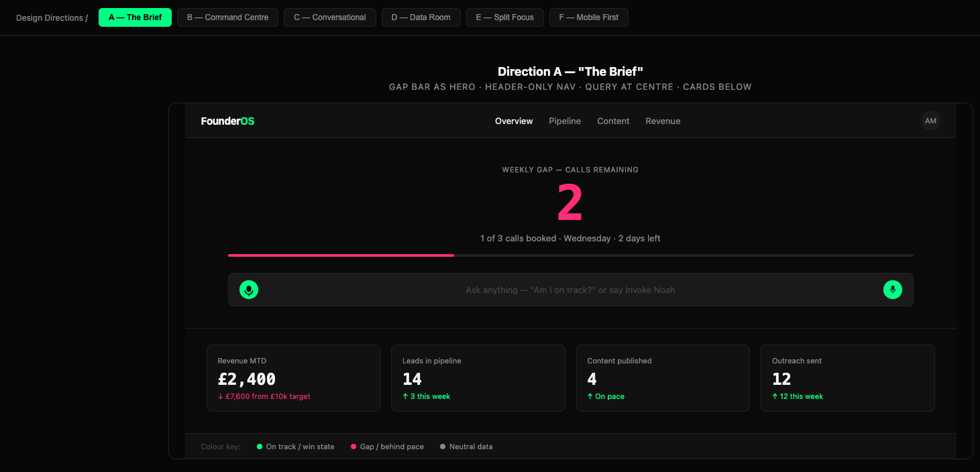Image resolution: width=980 pixels, height=472 pixels.
Task: Click the green On track colour dot
Action: click(260, 447)
